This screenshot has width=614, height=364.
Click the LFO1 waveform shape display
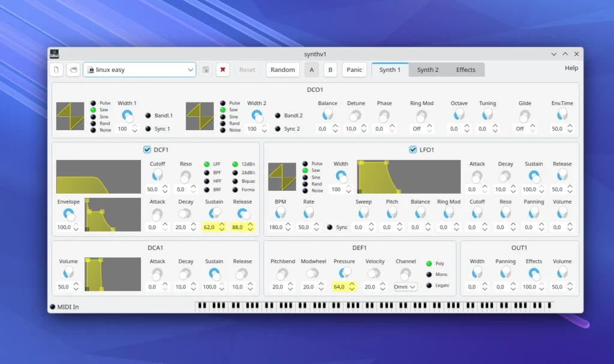pyautogui.click(x=282, y=178)
